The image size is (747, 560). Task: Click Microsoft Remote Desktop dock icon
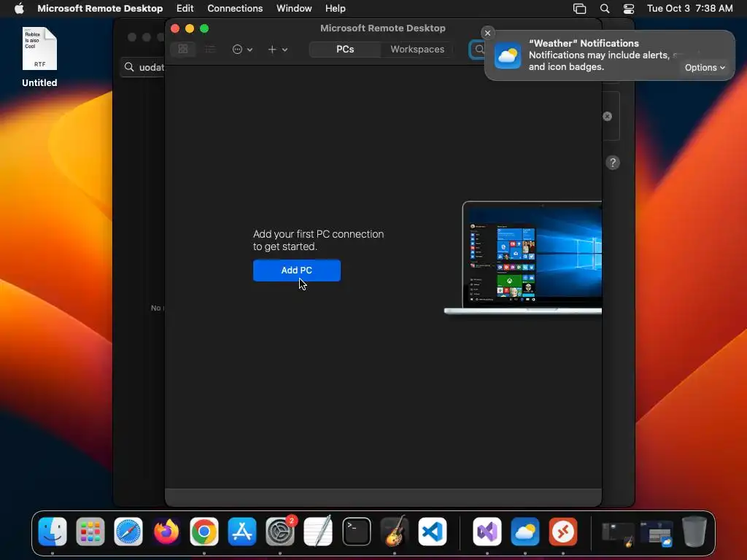(562, 532)
